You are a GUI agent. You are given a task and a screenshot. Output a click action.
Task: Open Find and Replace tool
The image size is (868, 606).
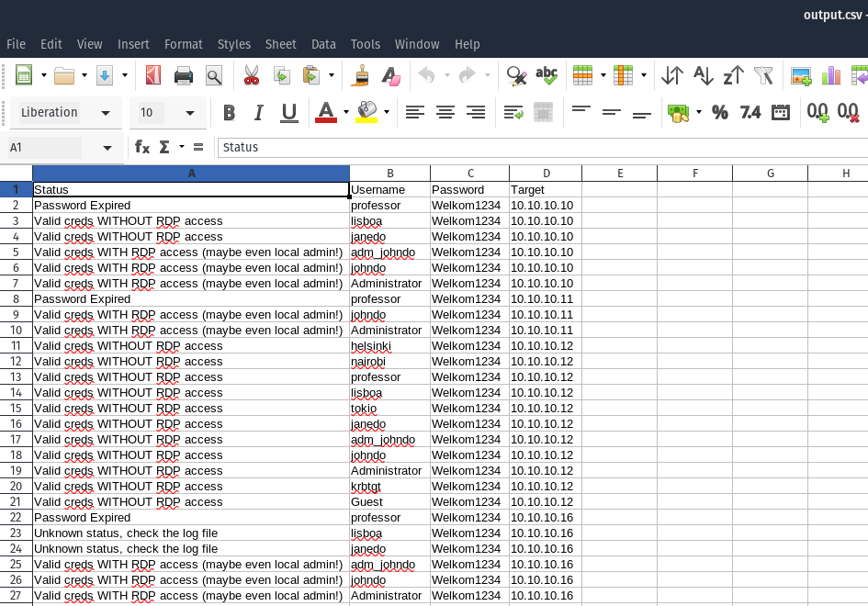(x=516, y=76)
